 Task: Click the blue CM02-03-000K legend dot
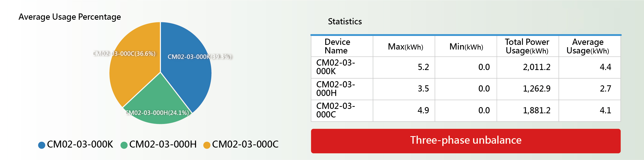pos(42,145)
